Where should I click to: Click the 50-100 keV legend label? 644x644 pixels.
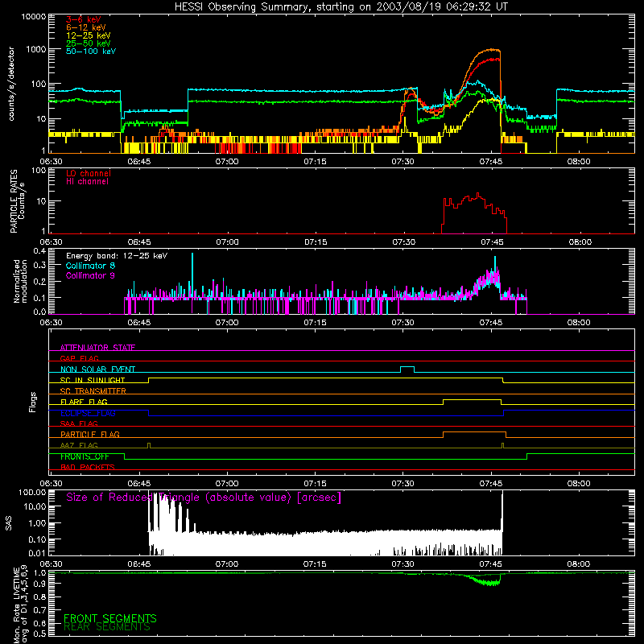tap(91, 52)
